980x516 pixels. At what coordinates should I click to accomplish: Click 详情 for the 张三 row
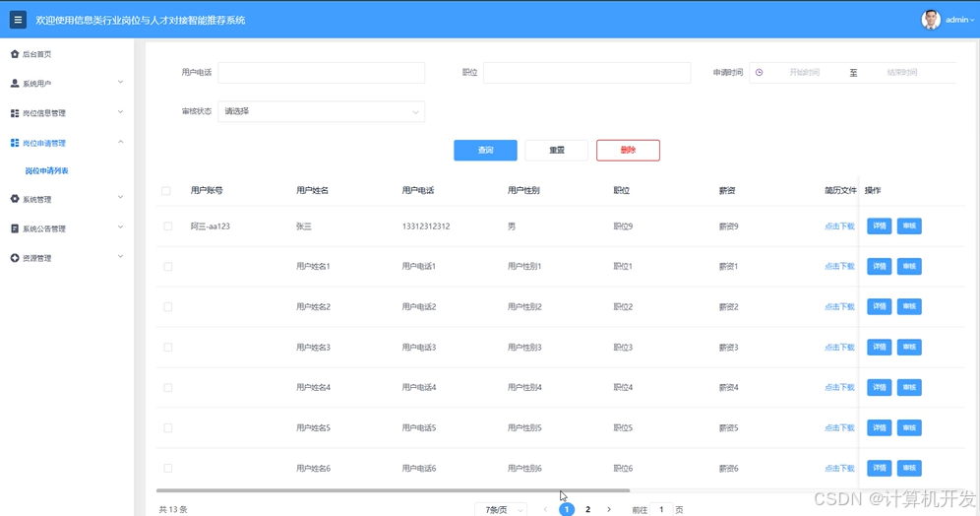[x=880, y=226]
